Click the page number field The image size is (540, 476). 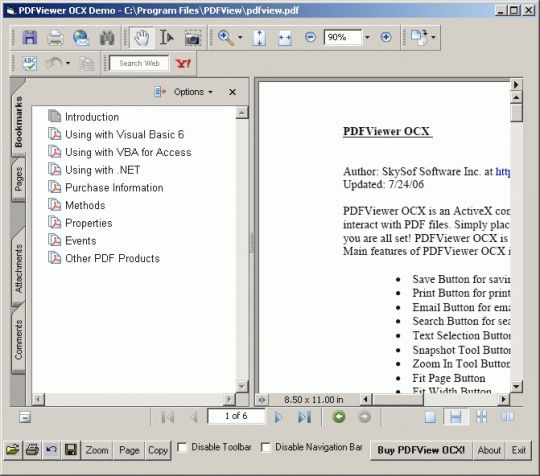[x=236, y=416]
